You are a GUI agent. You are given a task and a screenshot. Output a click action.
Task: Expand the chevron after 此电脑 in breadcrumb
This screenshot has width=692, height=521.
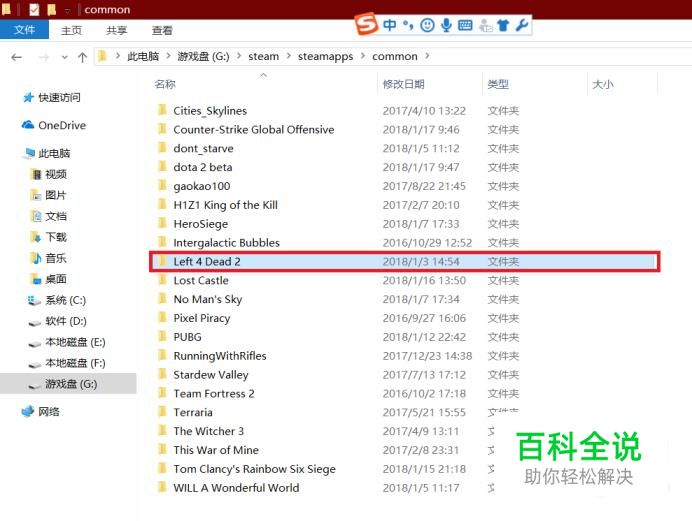coord(168,56)
